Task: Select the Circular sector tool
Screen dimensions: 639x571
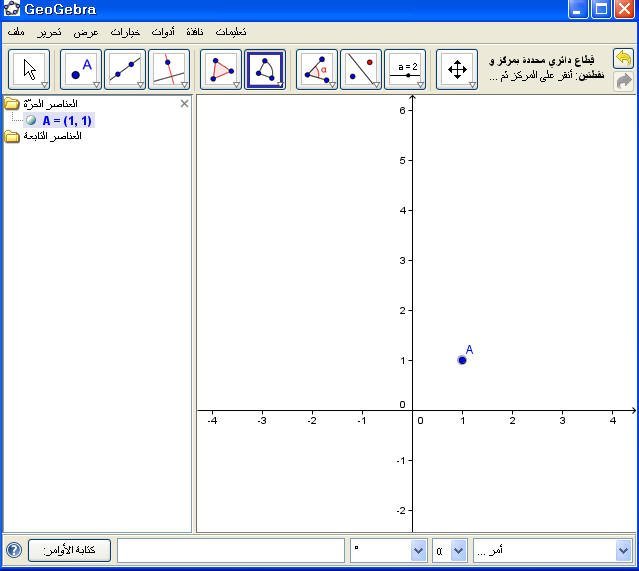Action: tap(265, 70)
